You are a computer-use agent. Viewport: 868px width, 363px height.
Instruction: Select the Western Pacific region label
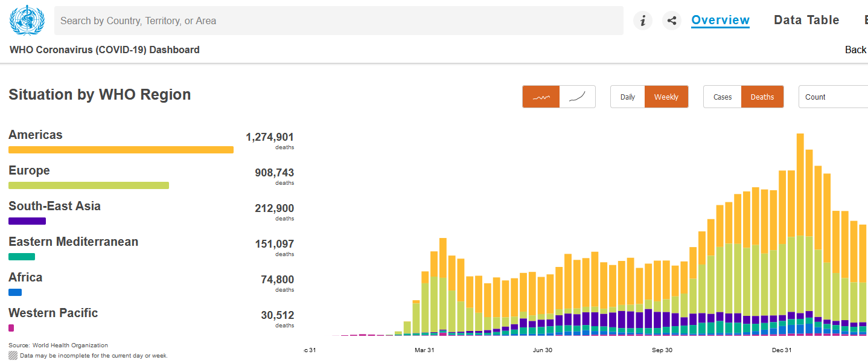[53, 313]
